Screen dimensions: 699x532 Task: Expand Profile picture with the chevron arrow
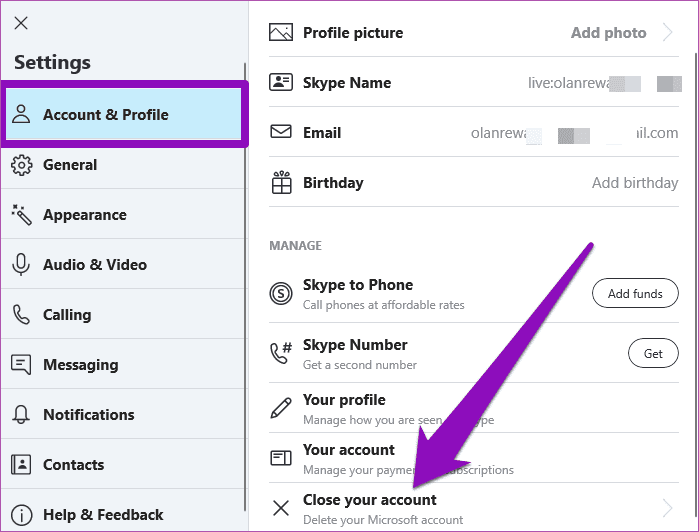coord(667,32)
